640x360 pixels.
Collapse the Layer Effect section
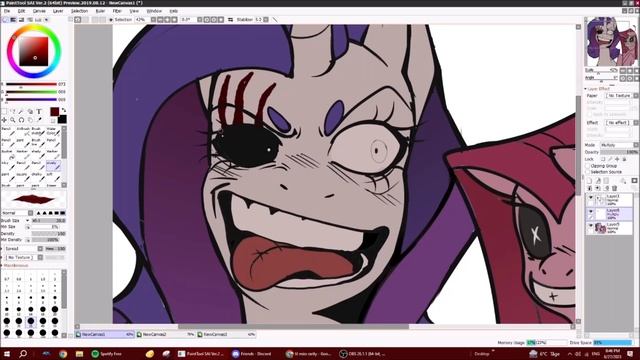(x=586, y=89)
